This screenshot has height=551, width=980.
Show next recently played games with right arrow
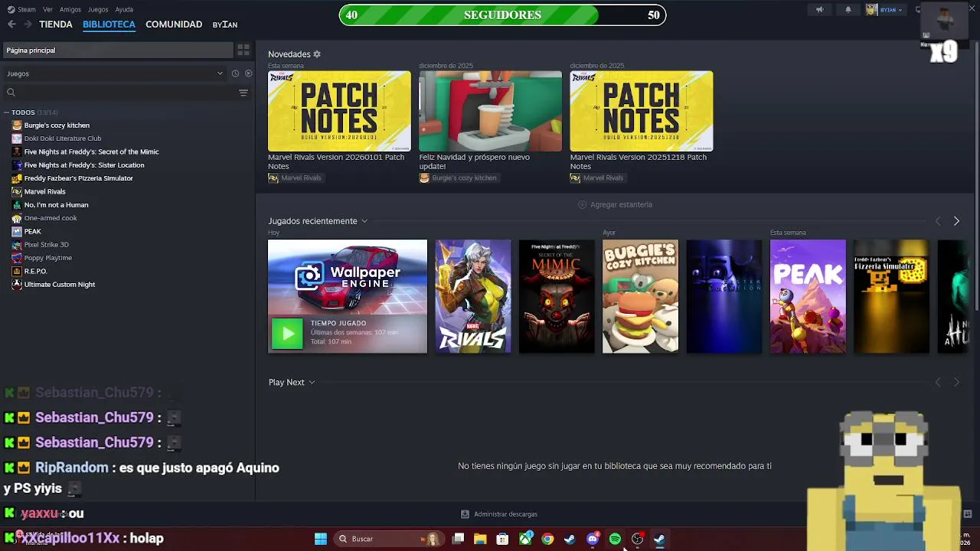956,221
